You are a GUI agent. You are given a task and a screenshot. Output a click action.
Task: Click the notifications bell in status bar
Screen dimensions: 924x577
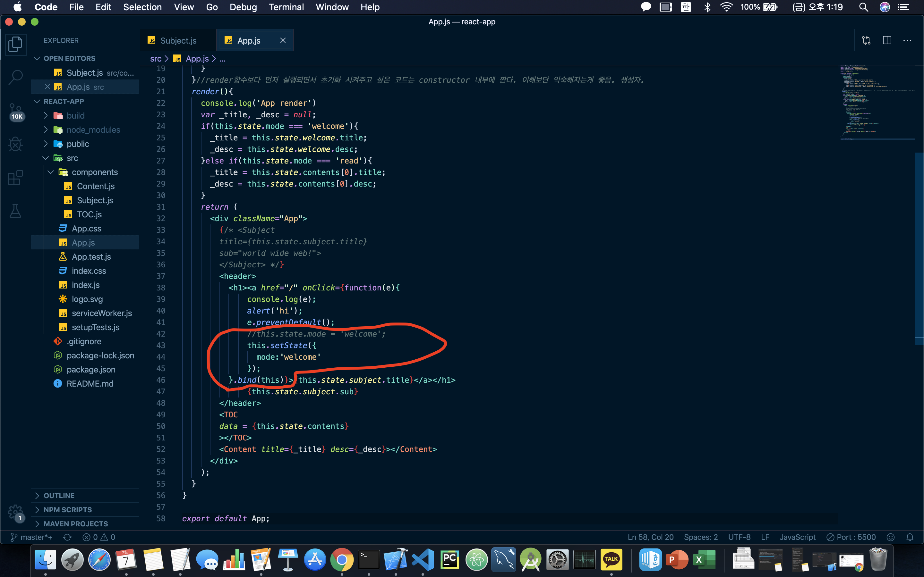(x=910, y=537)
